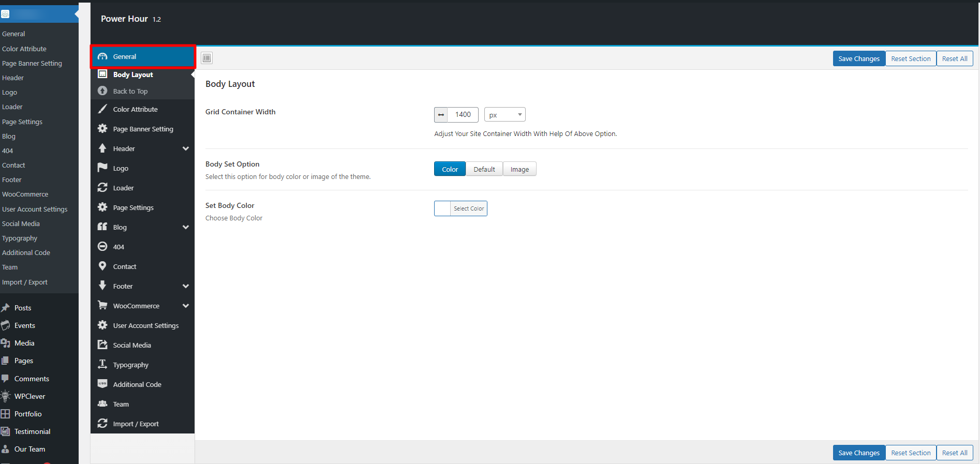Viewport: 980px width, 464px height.
Task: Click the Footer down-arrow icon
Action: pyautogui.click(x=102, y=286)
